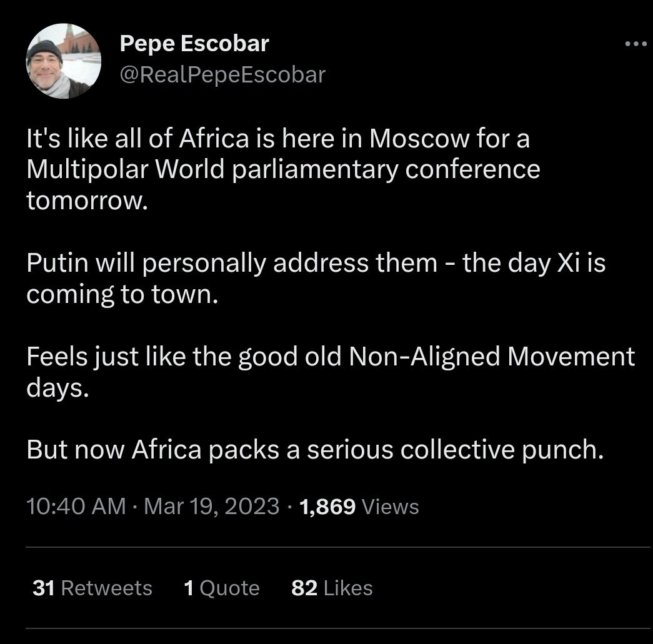The height and width of the screenshot is (644, 653).
Task: Click the 10:40 AM timestamp
Action: [x=76, y=506]
